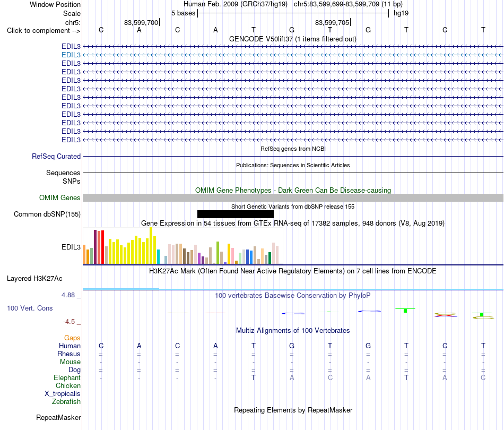Click the RepeatMasker track label

click(58, 417)
